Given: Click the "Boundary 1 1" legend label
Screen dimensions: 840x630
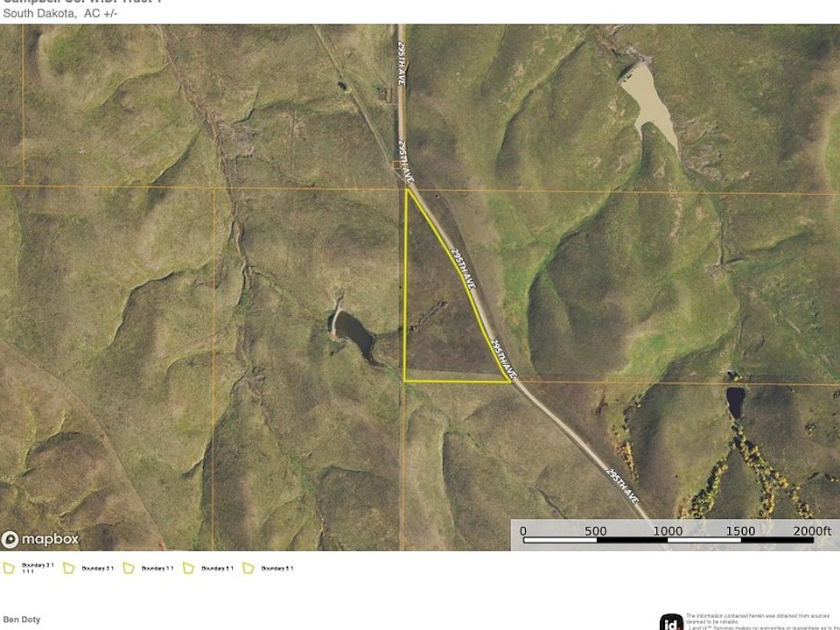Looking at the screenshot, I should click(x=157, y=569).
